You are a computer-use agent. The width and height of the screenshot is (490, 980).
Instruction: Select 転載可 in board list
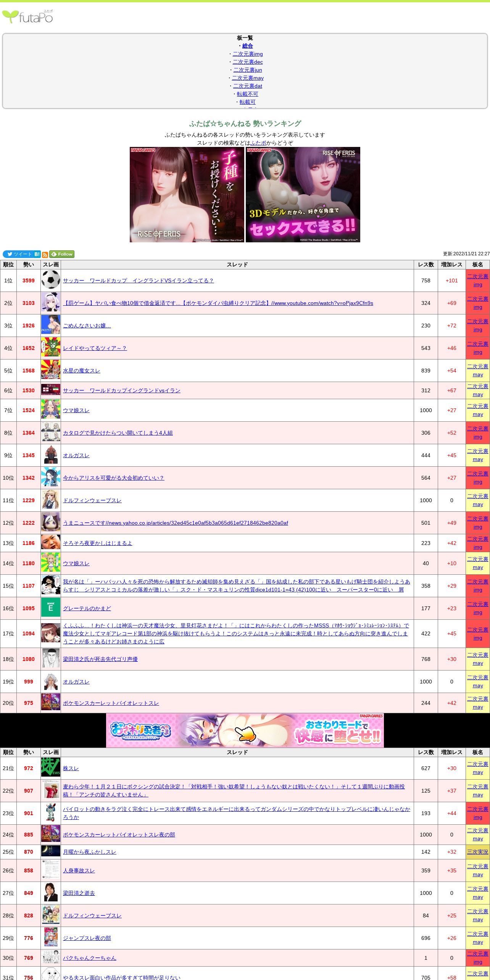[248, 102]
